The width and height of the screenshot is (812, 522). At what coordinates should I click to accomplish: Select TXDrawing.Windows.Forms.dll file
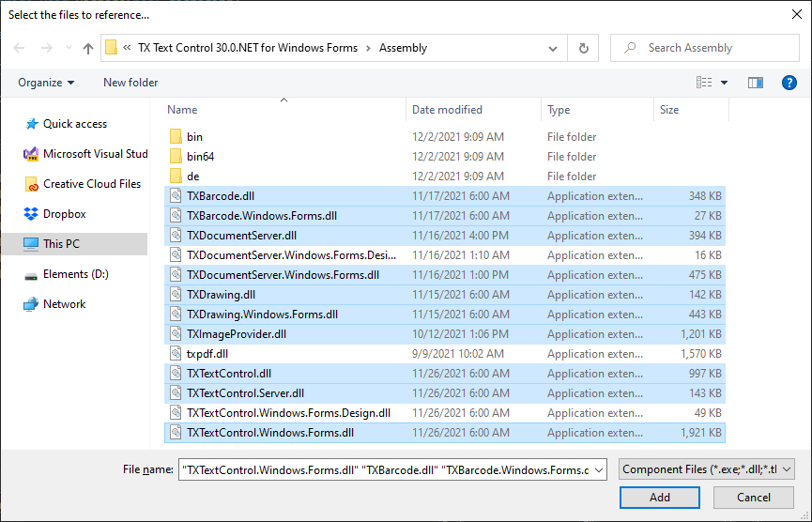coord(445,315)
